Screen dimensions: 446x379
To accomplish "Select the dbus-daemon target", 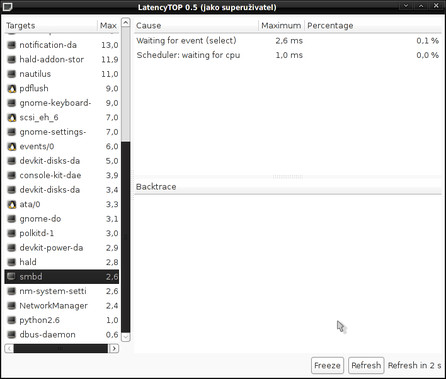I will 62,335.
